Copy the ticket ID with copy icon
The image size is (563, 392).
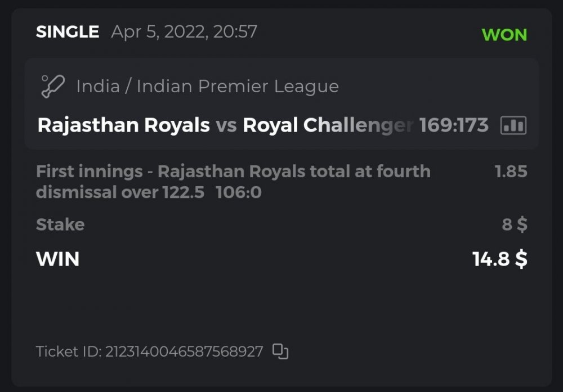point(280,352)
